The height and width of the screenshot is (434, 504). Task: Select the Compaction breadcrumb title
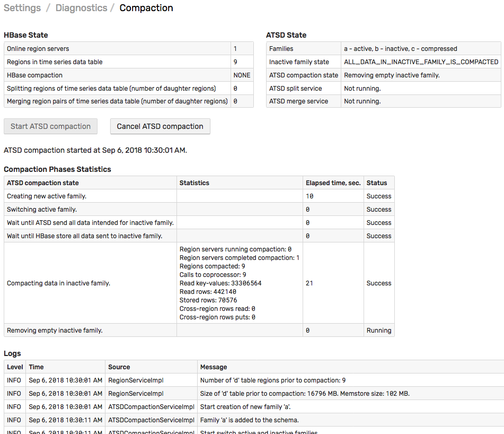(x=146, y=8)
